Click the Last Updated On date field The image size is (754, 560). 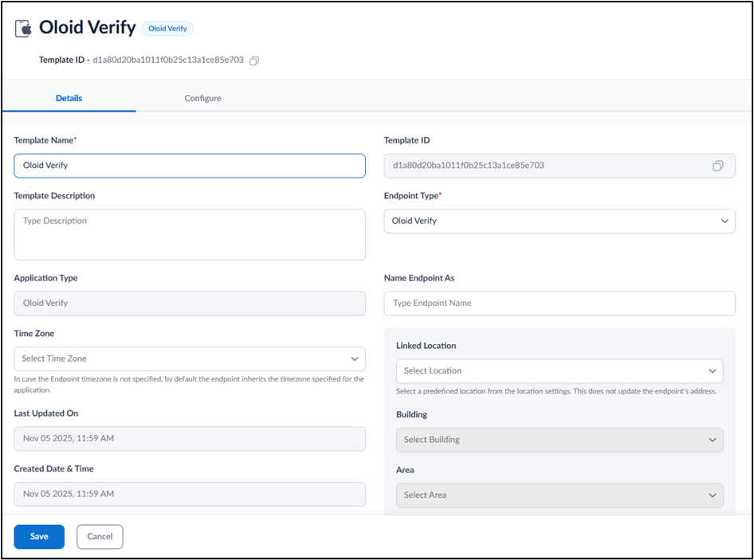tap(190, 438)
